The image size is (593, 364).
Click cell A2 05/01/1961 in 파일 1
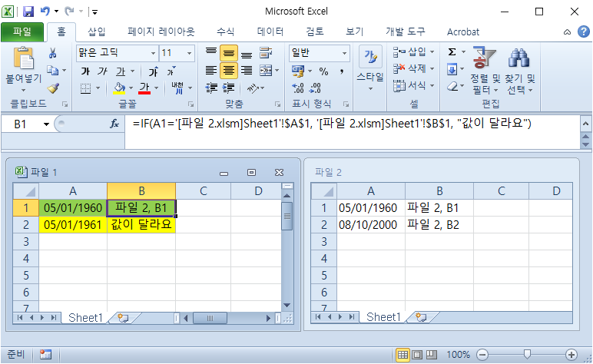(x=73, y=224)
